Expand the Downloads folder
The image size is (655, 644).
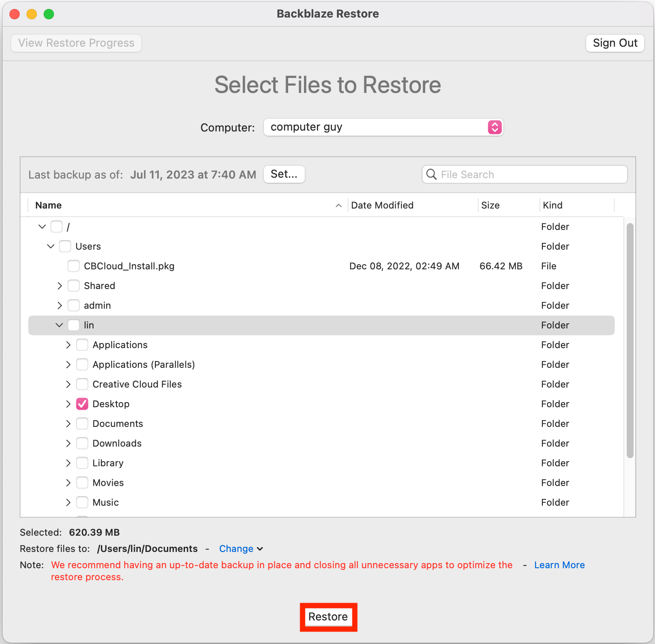(68, 443)
